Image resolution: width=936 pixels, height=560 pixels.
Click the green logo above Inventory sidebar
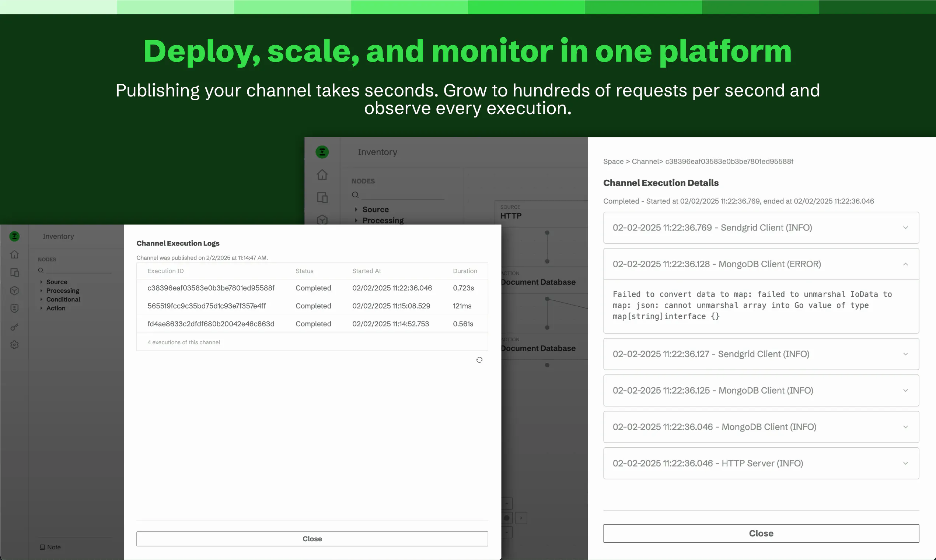tap(14, 236)
